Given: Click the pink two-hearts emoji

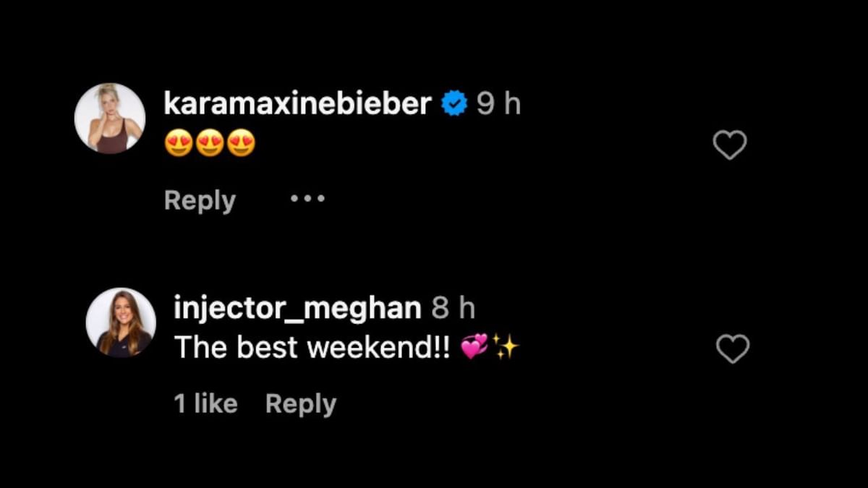Looking at the screenshot, I should click(475, 348).
